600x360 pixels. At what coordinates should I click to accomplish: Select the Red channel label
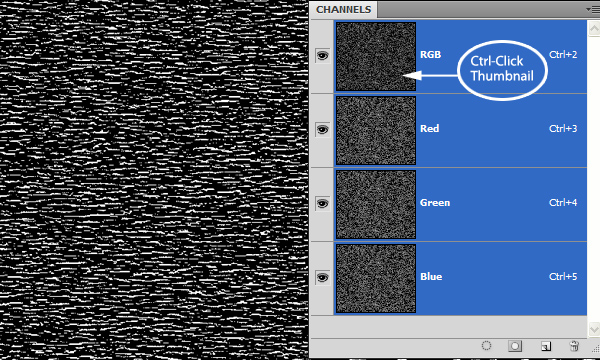click(429, 129)
